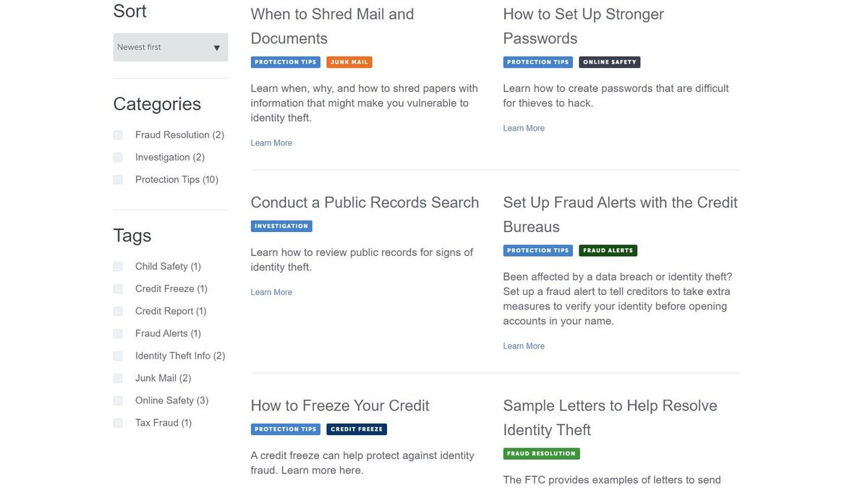Enable the Identity Theft Info tag
The width and height of the screenshot is (868, 488).
(118, 356)
